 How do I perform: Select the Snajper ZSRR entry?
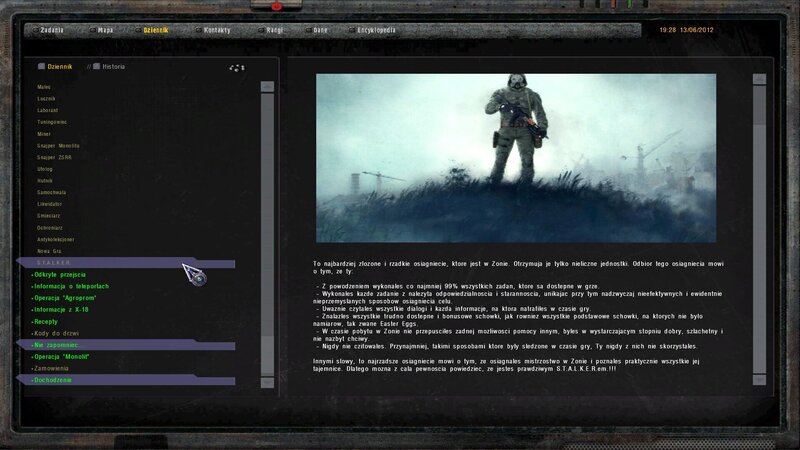coord(54,158)
